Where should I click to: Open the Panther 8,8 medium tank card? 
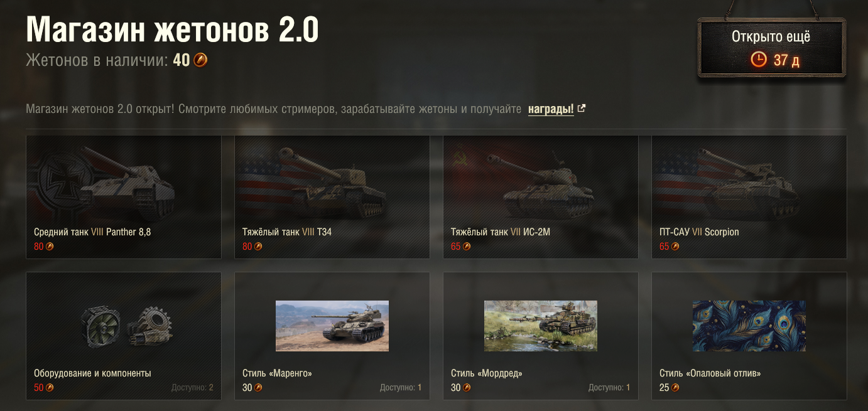[x=124, y=197]
